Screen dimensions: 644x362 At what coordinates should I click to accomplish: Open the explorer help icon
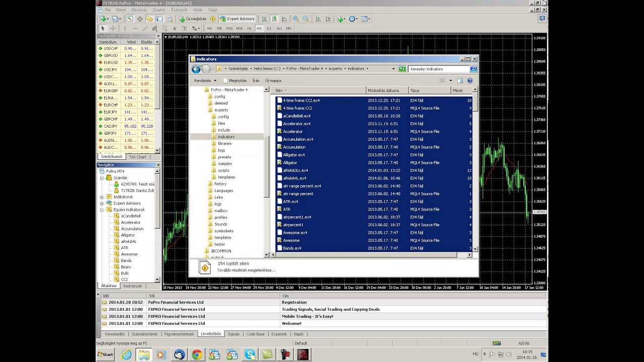coord(470,80)
